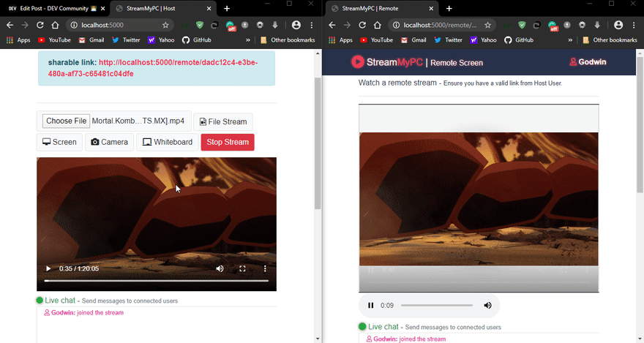
Task: Expand hidden bookmarks chevron in left window
Action: pos(247,39)
